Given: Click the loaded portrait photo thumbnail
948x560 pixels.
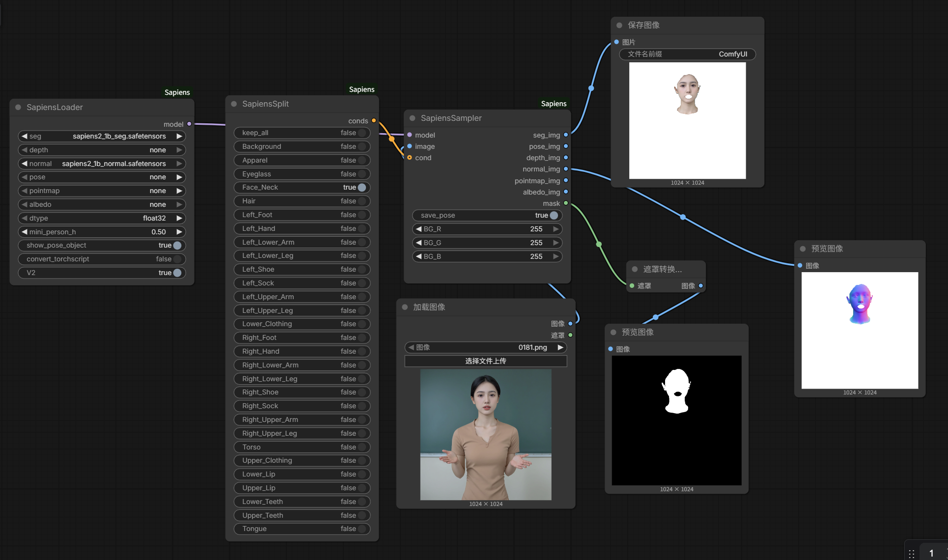Looking at the screenshot, I should coord(486,435).
